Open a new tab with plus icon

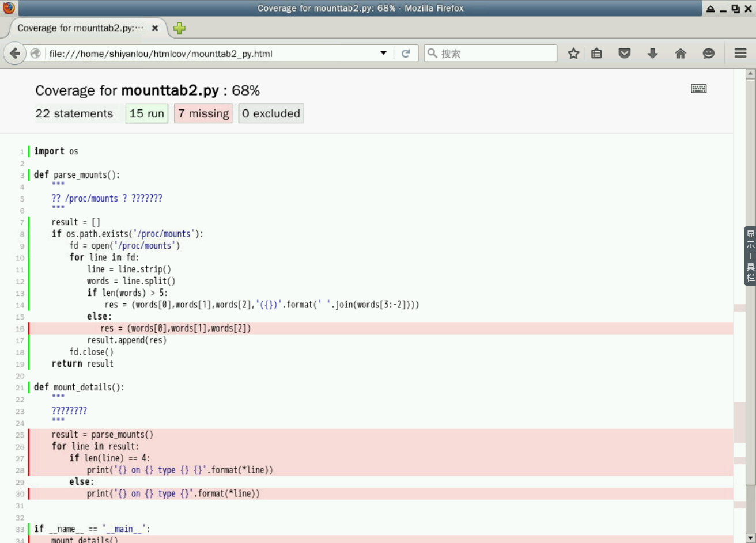179,28
